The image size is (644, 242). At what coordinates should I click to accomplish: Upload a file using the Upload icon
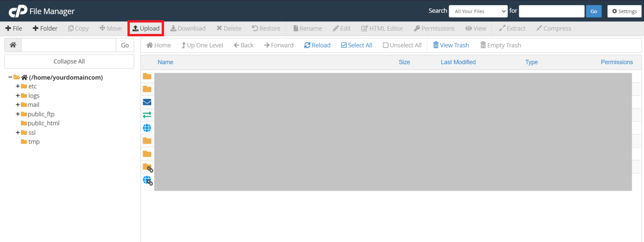point(145,28)
